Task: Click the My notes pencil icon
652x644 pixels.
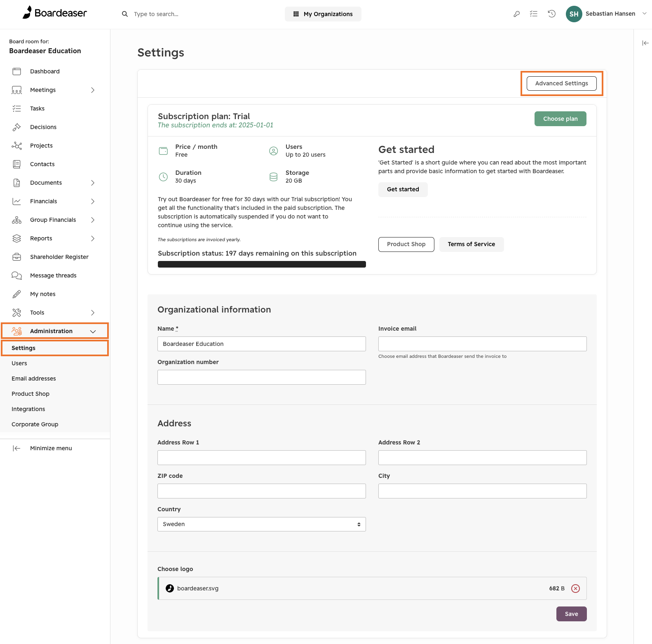Action: [x=17, y=294]
